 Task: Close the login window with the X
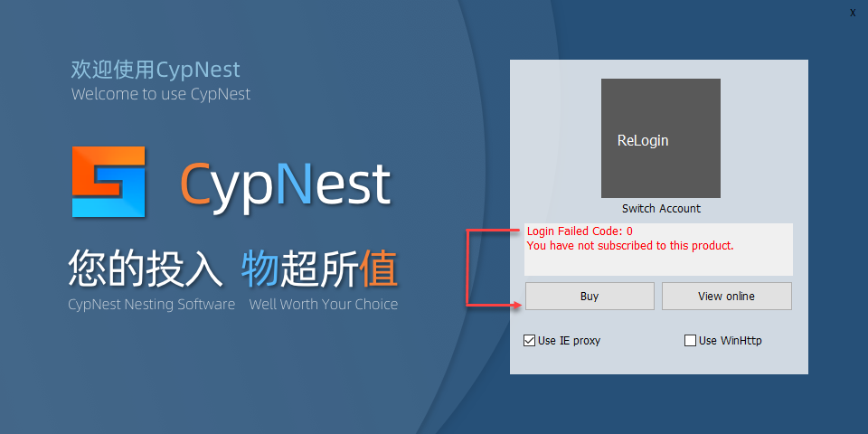pos(853,13)
